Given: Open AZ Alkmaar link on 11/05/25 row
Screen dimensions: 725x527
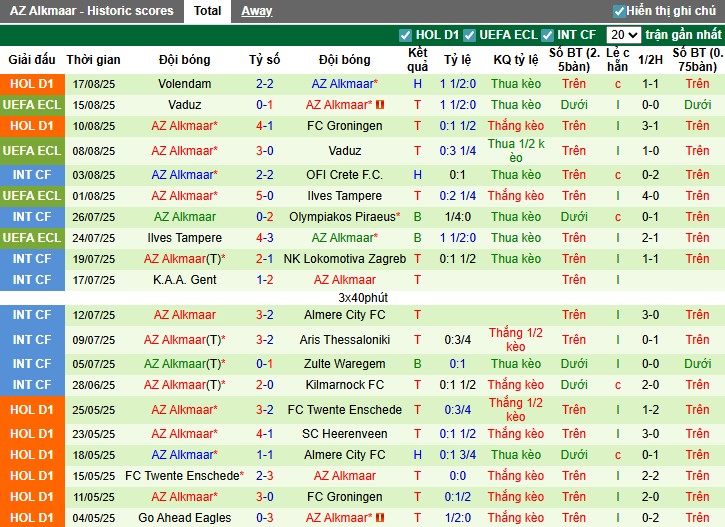Looking at the screenshot, I should [x=184, y=496].
